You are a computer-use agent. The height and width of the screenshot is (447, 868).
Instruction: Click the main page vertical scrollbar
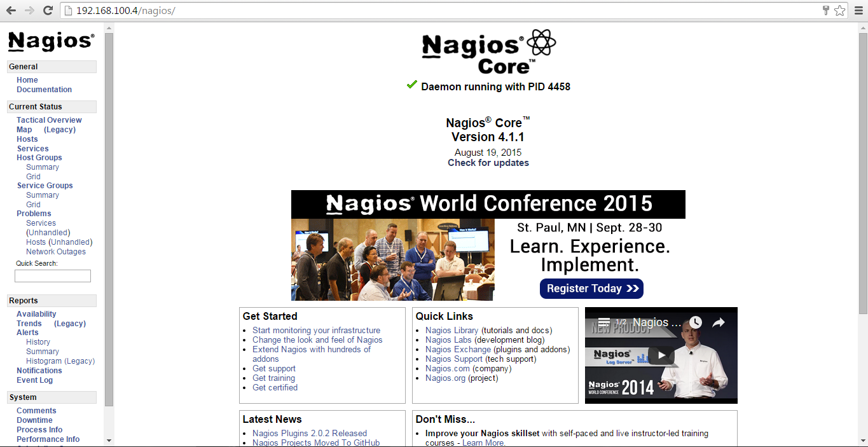[863, 173]
